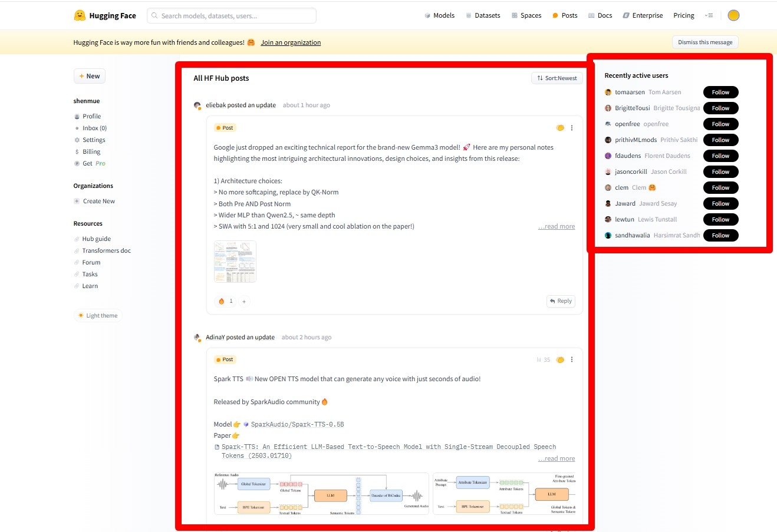
Task: Open the Pricing page
Action: [684, 15]
